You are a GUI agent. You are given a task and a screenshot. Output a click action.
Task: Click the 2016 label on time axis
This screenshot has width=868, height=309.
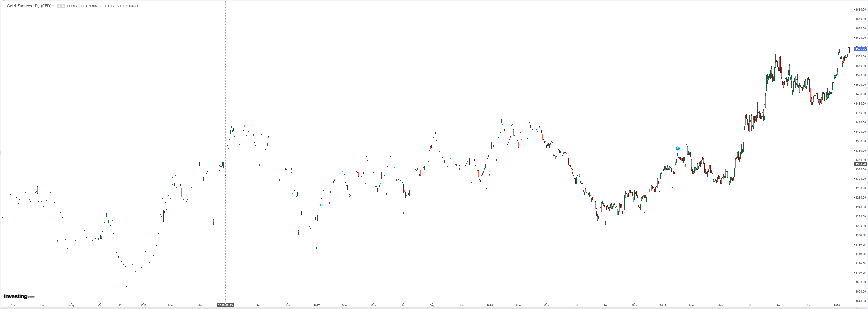(x=143, y=305)
